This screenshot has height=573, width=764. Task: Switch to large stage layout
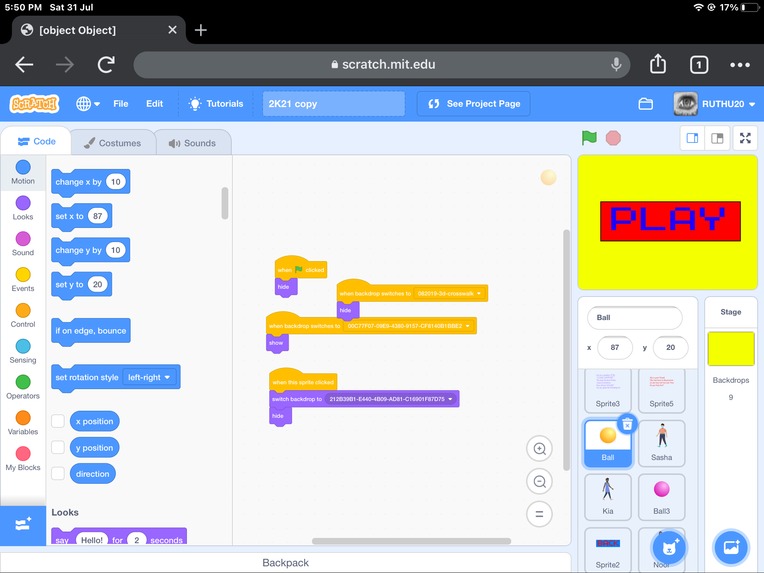coord(717,138)
